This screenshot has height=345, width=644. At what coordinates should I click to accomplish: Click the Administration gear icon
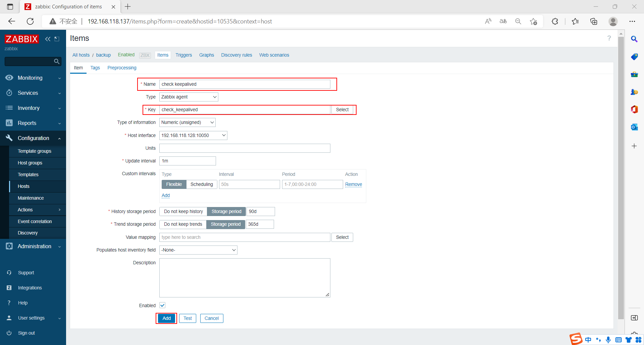point(9,246)
